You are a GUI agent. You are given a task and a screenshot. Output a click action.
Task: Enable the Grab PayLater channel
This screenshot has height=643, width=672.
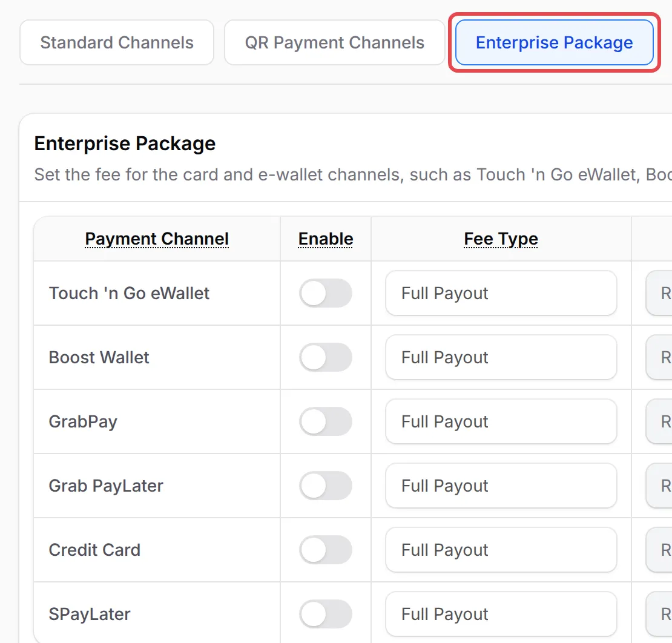(326, 486)
